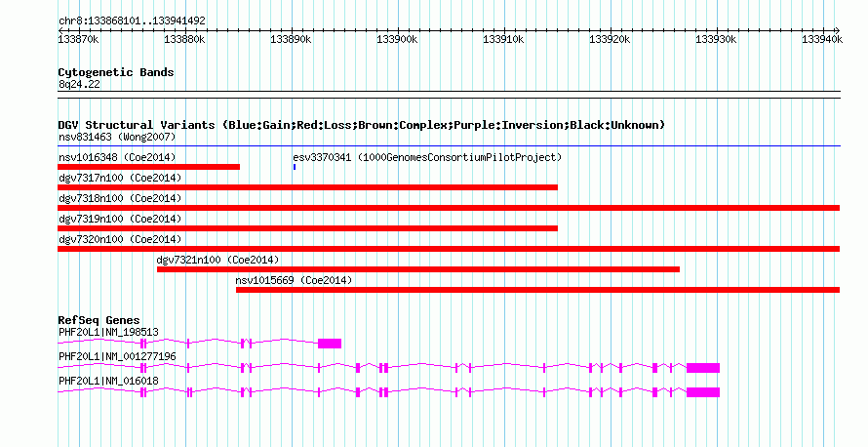Open variant label esv3370341 (1000GenomesConsortiumPilotProject)

427,157
